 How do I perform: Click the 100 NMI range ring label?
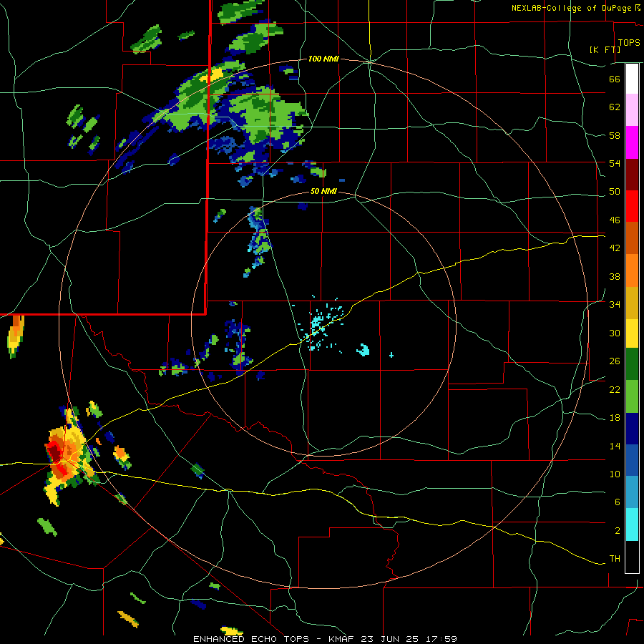[x=323, y=59]
